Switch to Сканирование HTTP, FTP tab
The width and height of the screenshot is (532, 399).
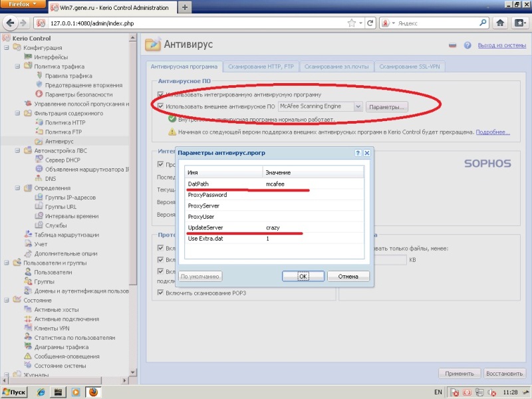[261, 67]
